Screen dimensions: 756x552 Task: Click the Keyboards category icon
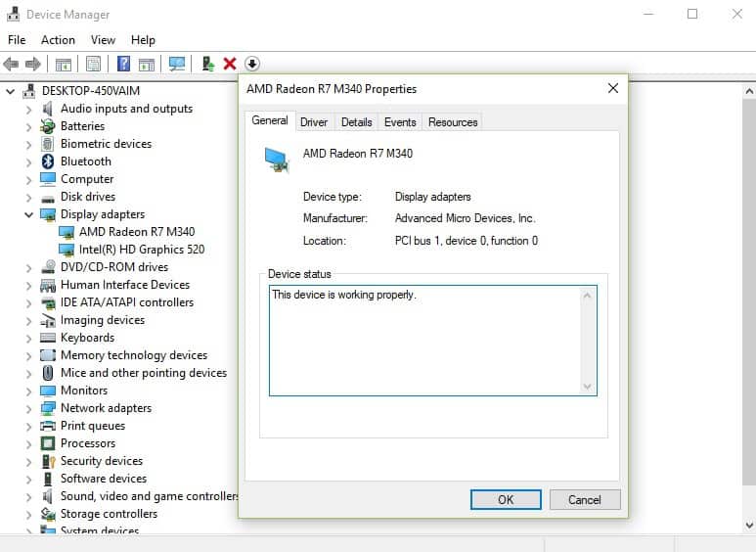click(x=48, y=338)
